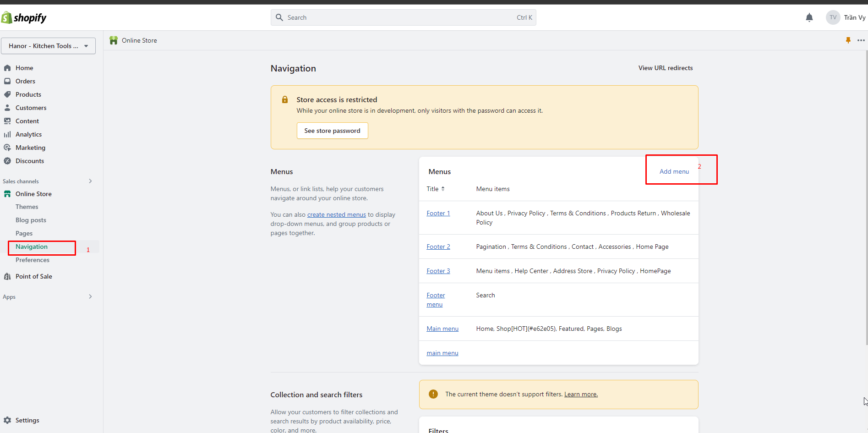Open the lowercase main menu link
This screenshot has height=433, width=868.
point(442,353)
